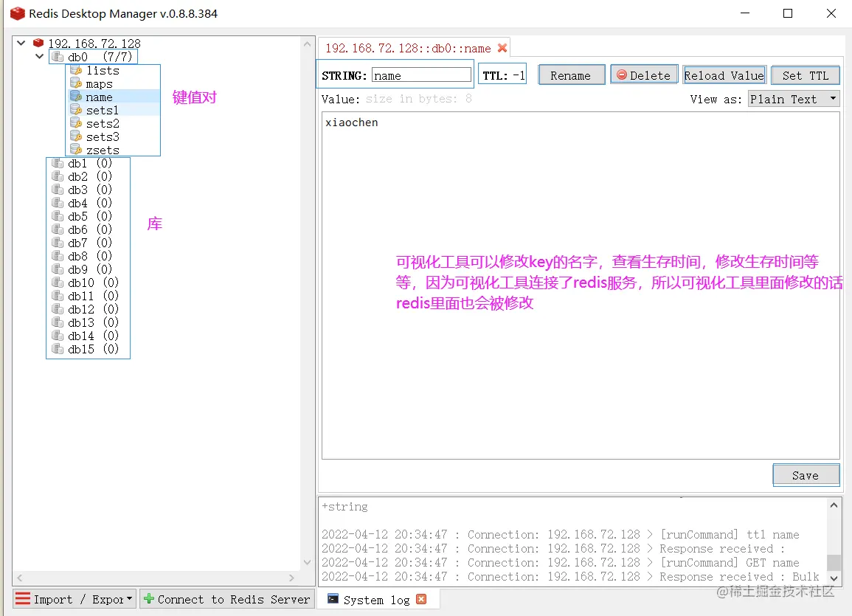
Task: Click the db3 database icon
Action: tap(57, 190)
